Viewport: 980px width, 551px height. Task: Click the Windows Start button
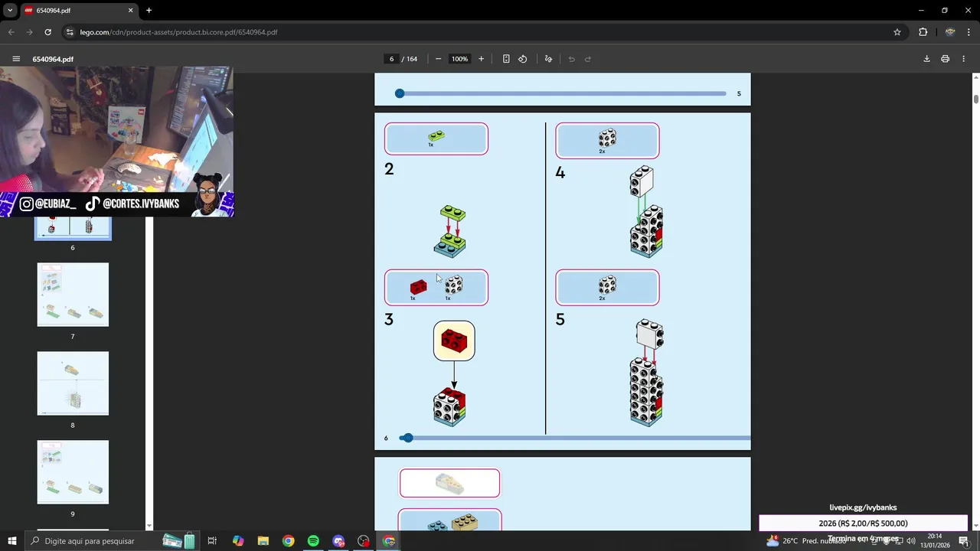11,541
